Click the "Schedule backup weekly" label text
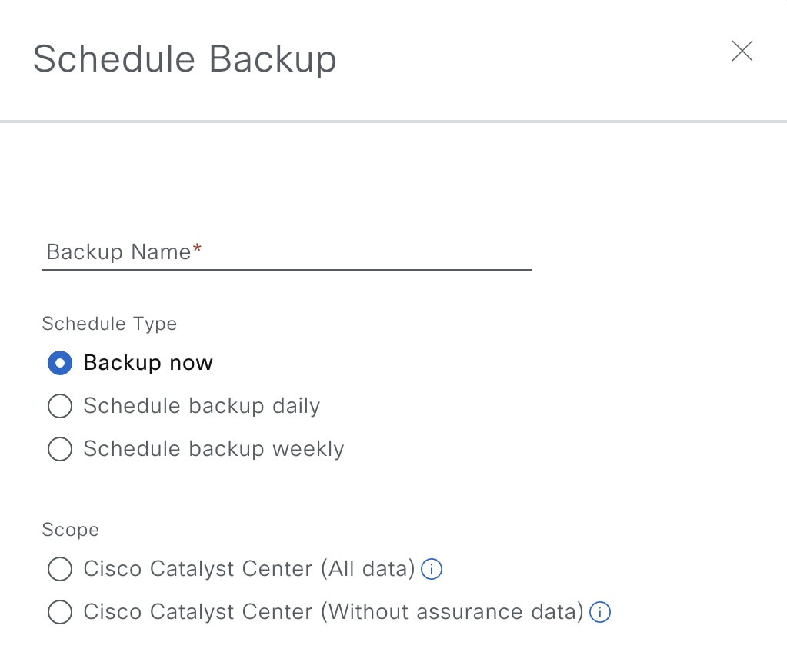 (x=214, y=449)
